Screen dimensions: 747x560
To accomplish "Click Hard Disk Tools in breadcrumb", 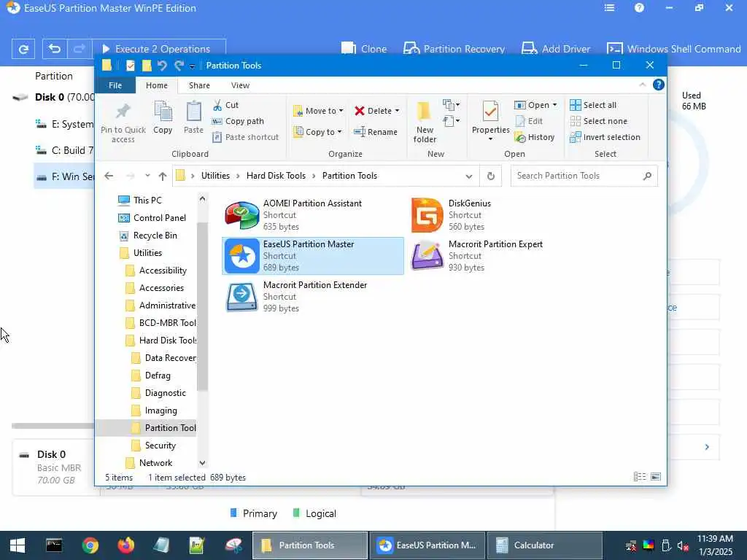I will 276,176.
